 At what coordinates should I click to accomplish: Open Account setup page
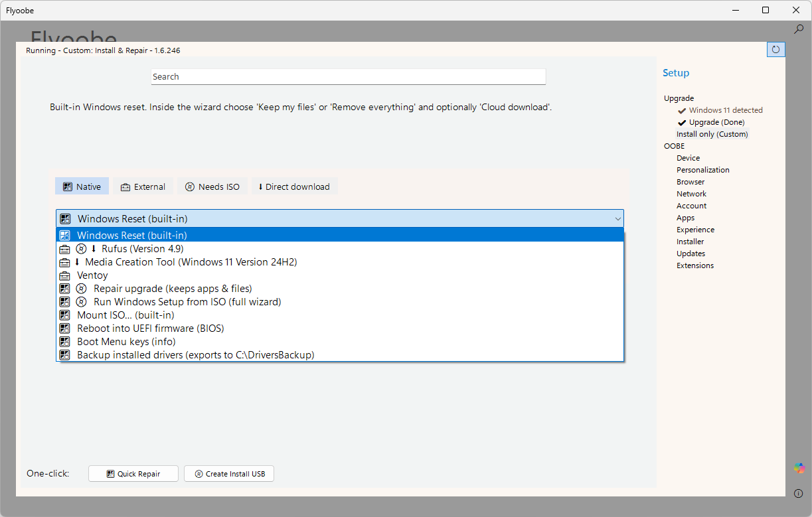point(692,206)
